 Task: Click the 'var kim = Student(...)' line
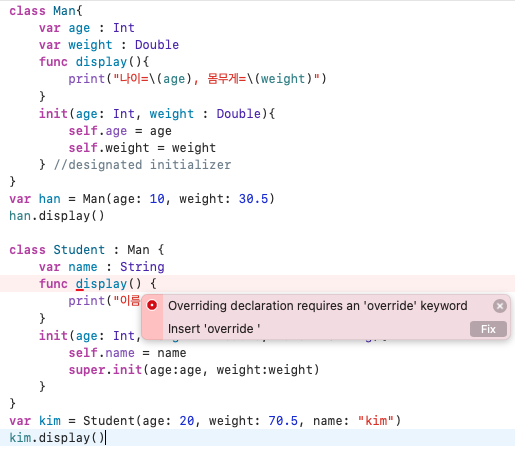pos(205,421)
